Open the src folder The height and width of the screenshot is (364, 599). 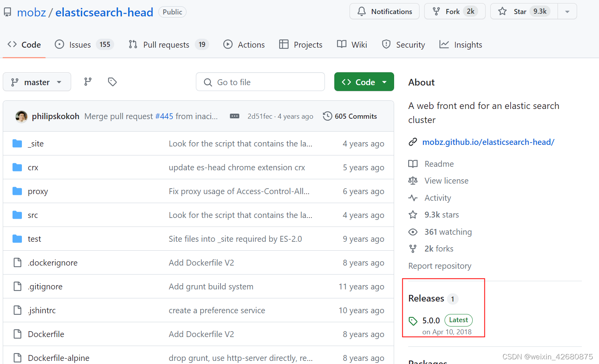(x=33, y=215)
